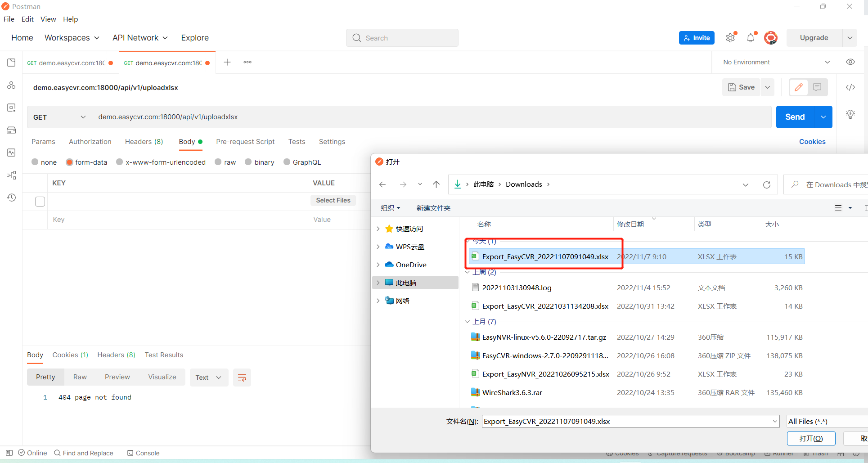Open response Text format dropdown
Viewport: 868px width, 463px height.
click(x=209, y=378)
